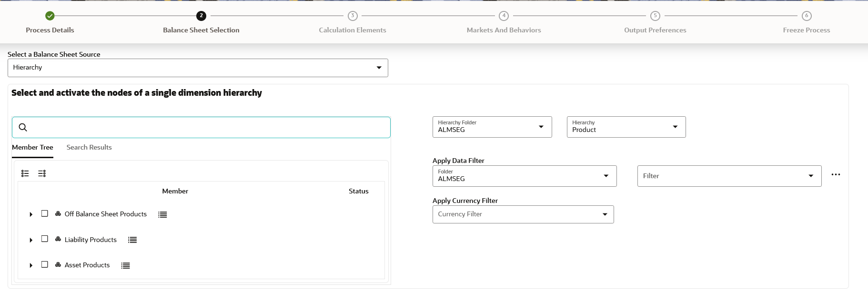Viewport: 868px width, 293px height.
Task: Open the Balance Sheet Source dropdown
Action: click(198, 68)
